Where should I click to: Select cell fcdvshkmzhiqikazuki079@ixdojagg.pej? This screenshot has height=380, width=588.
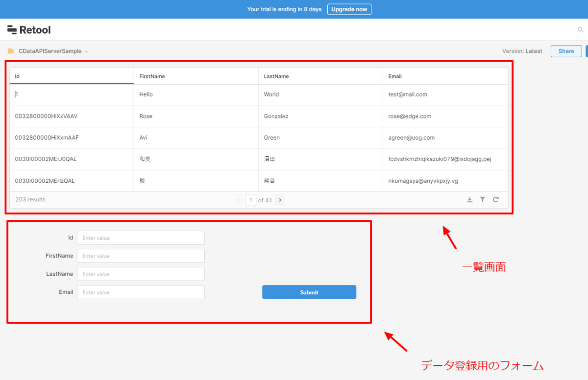click(x=445, y=159)
